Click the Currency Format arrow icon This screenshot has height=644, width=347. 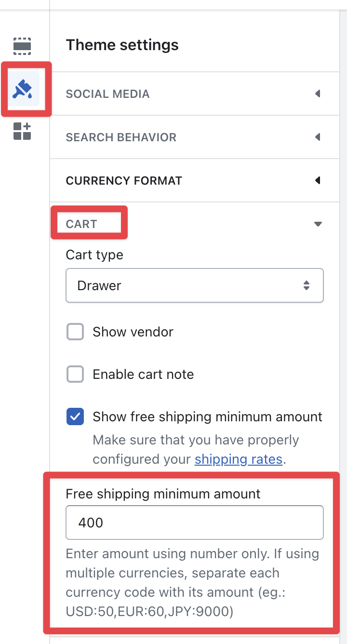coord(318,180)
